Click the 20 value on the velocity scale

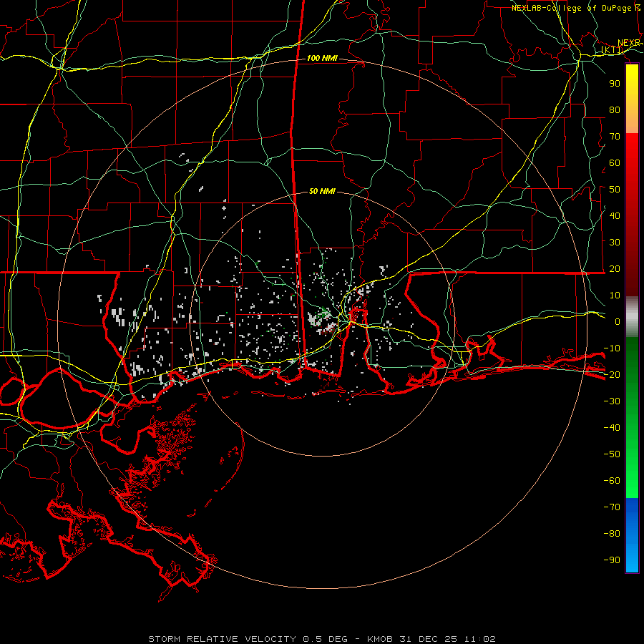615,269
